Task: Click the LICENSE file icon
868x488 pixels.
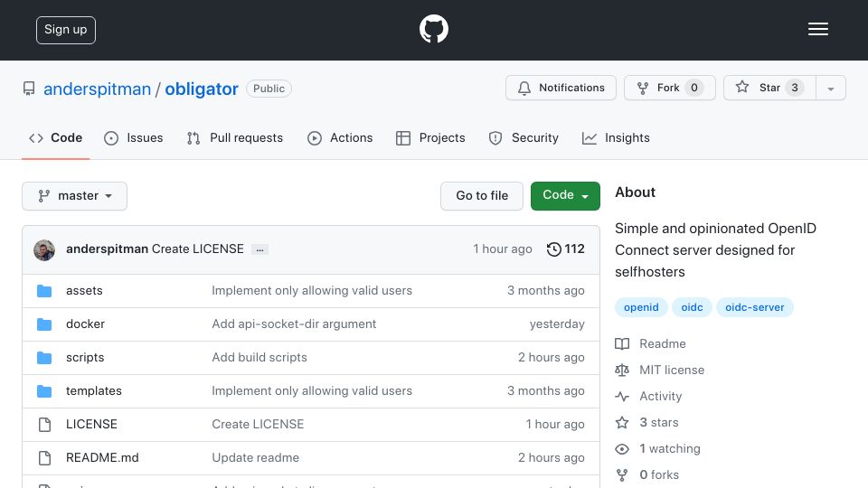Action: pyautogui.click(x=45, y=425)
